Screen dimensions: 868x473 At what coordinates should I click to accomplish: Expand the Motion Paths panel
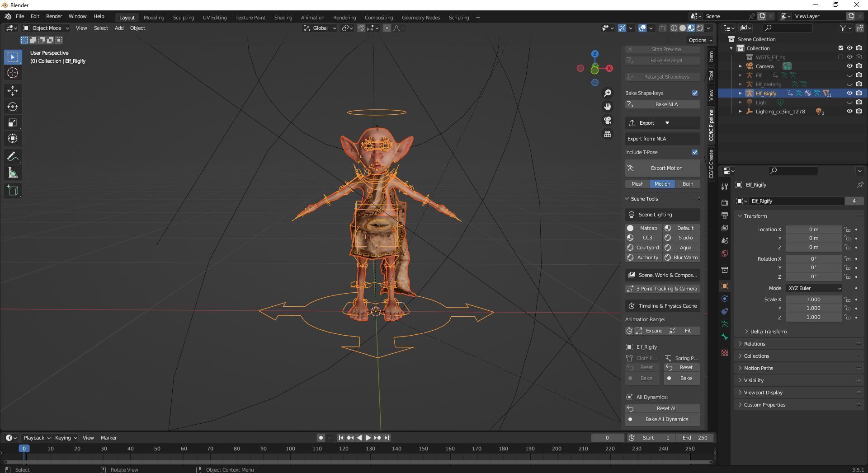point(758,368)
